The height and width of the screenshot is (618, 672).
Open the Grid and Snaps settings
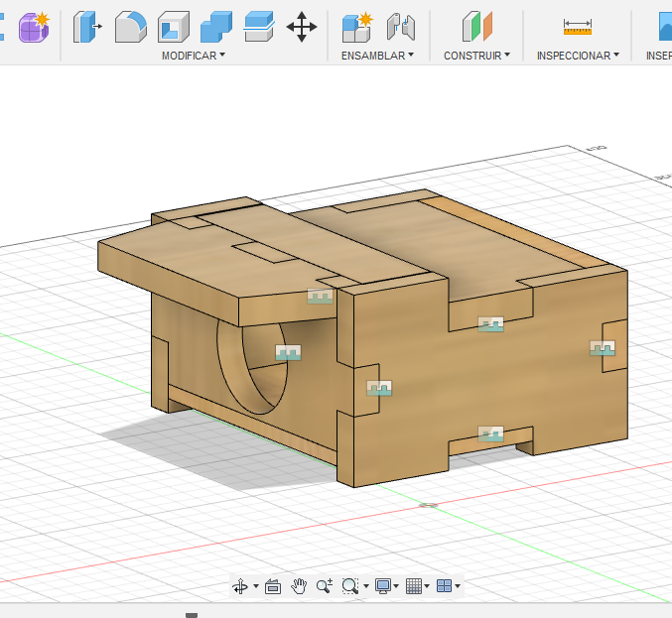point(416,586)
